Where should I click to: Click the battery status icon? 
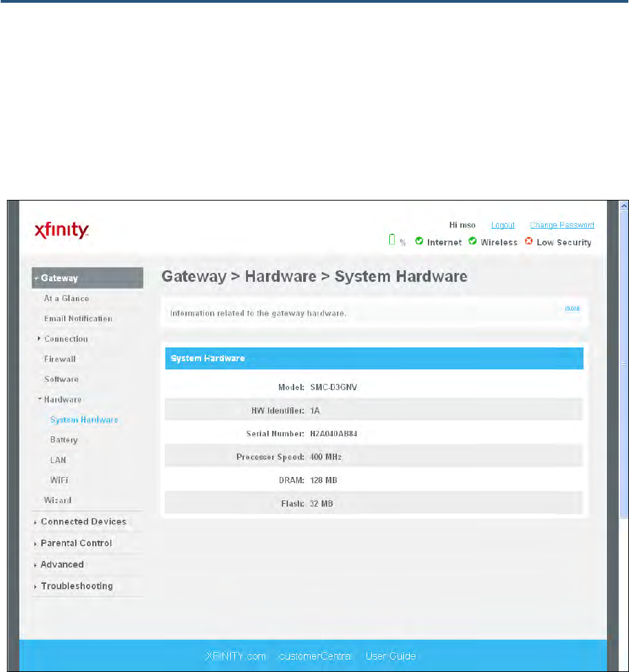click(391, 240)
